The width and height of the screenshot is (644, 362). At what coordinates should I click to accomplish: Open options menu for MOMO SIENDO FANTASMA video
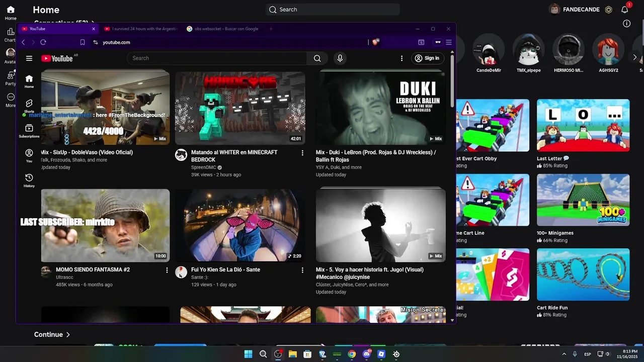coord(167,270)
